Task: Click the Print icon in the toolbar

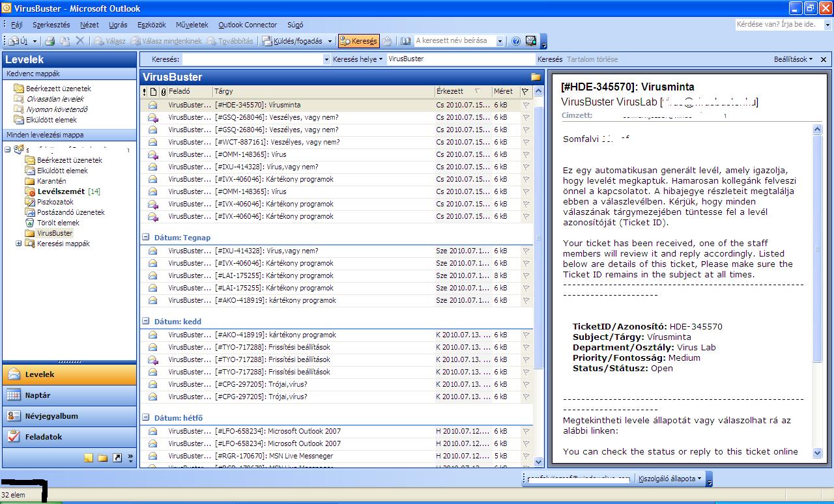Action: (50, 41)
